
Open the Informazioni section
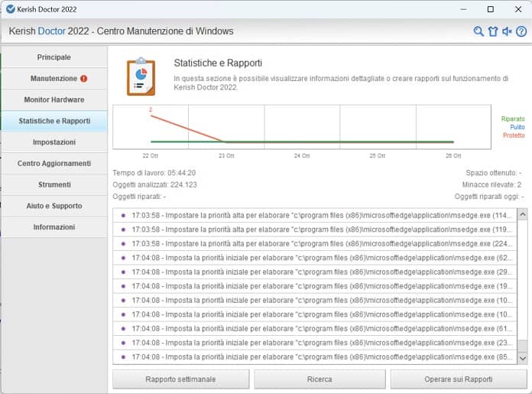coord(54,227)
